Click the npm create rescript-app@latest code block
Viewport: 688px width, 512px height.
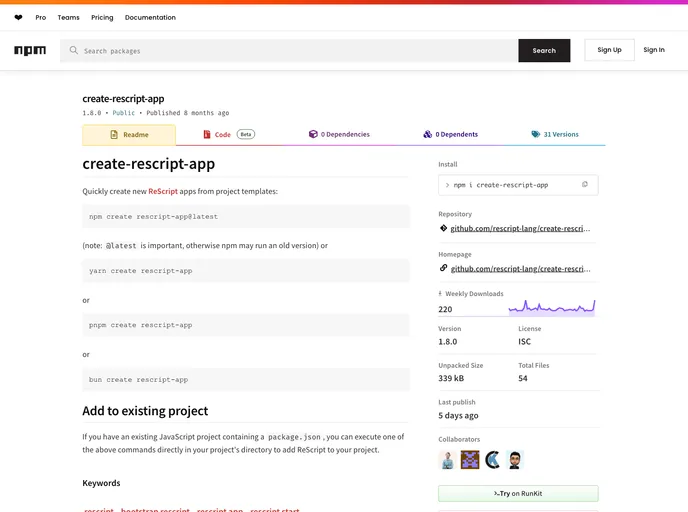pos(246,216)
